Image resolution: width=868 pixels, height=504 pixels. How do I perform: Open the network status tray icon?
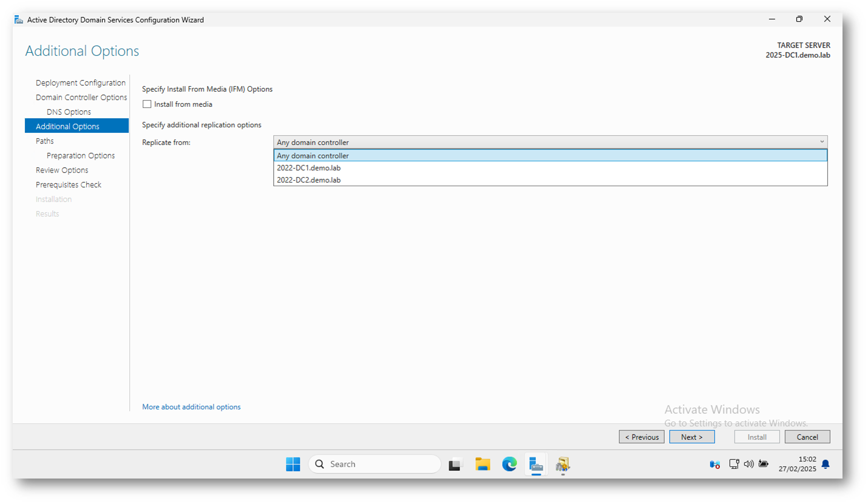coord(734,465)
